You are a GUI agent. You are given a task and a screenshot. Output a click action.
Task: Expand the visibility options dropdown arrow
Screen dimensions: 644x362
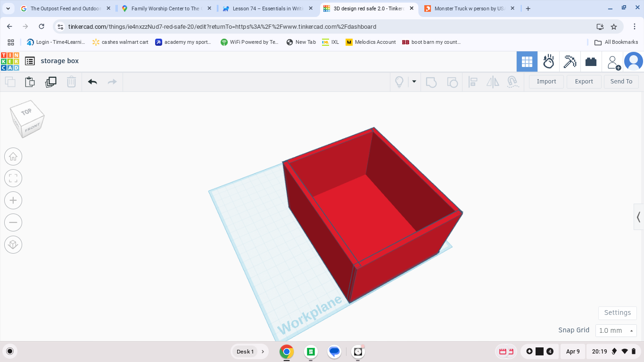click(x=414, y=82)
